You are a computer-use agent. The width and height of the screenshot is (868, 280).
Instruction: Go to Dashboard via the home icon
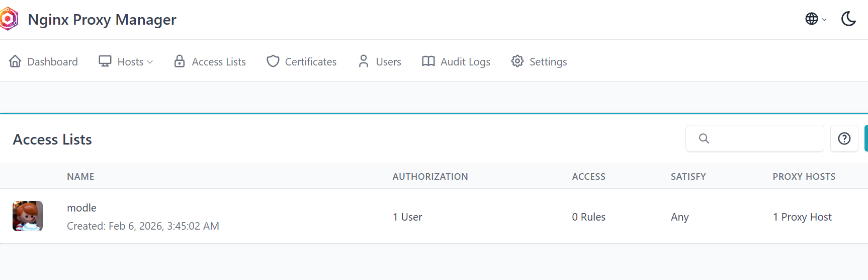[x=15, y=61]
